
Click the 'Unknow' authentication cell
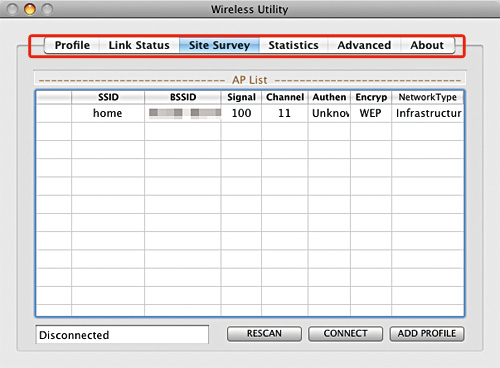329,113
